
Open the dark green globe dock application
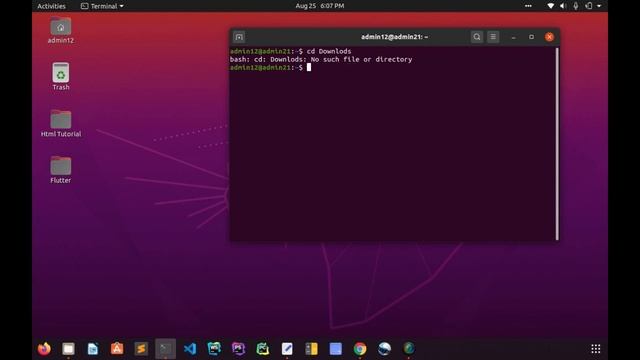pos(409,349)
